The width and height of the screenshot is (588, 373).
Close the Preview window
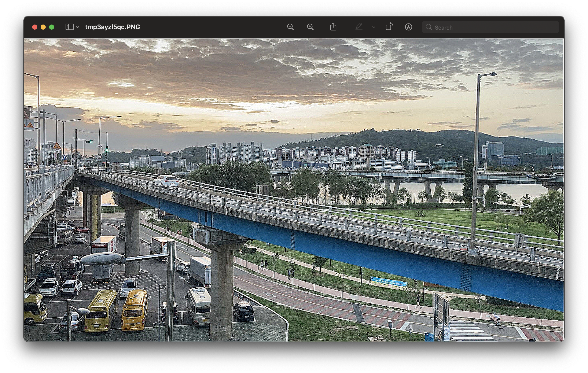(35, 27)
